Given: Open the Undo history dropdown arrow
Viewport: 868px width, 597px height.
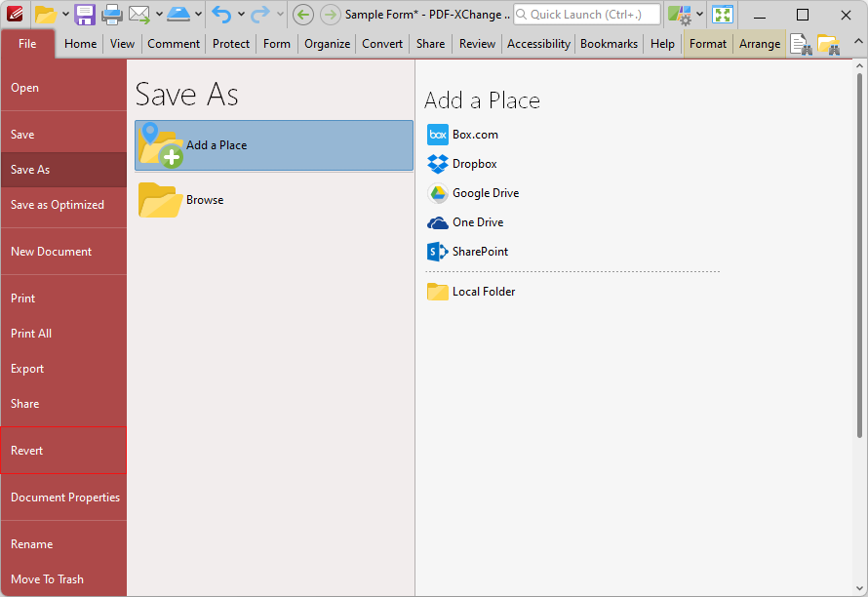Looking at the screenshot, I should click(x=241, y=15).
